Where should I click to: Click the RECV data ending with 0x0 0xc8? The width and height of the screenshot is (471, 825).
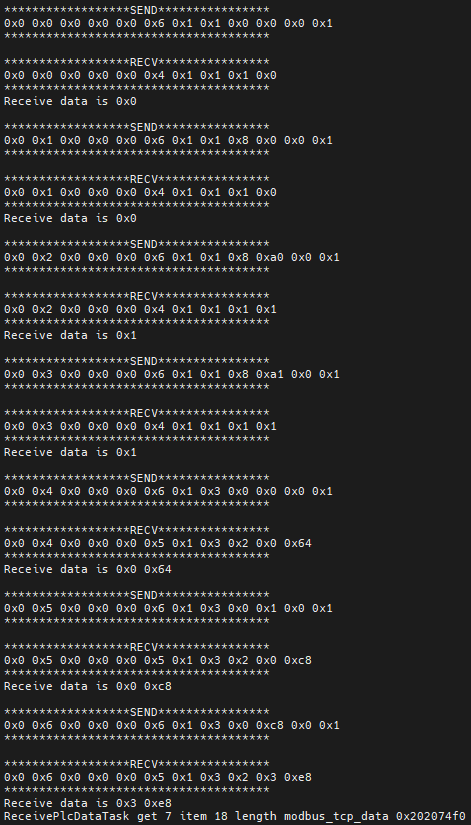(x=158, y=660)
